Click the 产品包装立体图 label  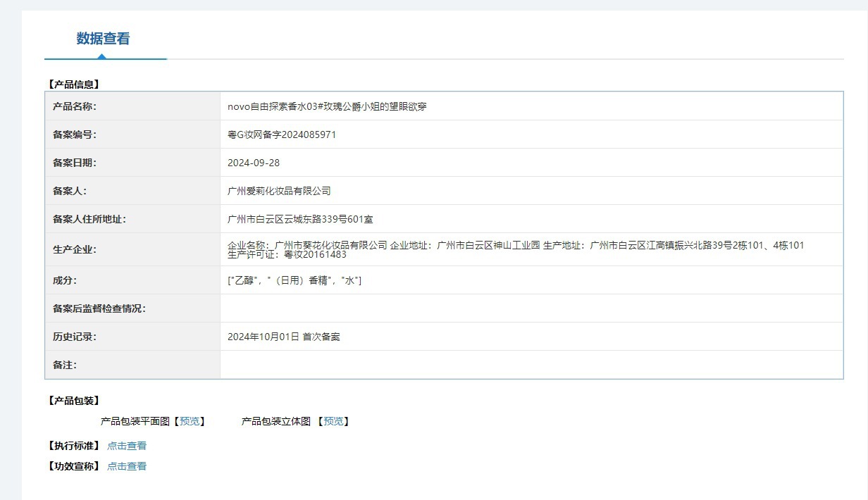tap(276, 421)
